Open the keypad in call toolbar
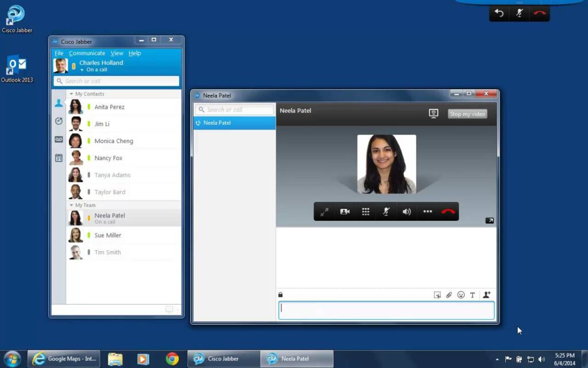The image size is (588, 368). pos(366,212)
